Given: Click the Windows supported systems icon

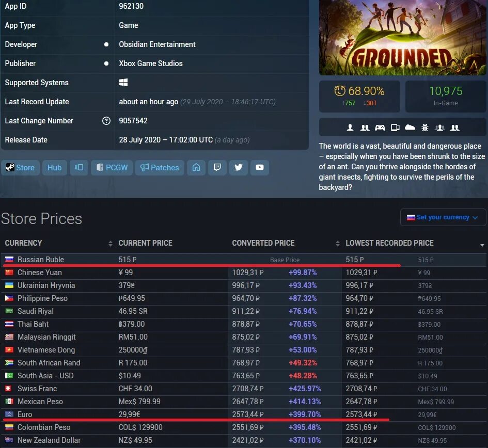Looking at the screenshot, I should coord(122,83).
